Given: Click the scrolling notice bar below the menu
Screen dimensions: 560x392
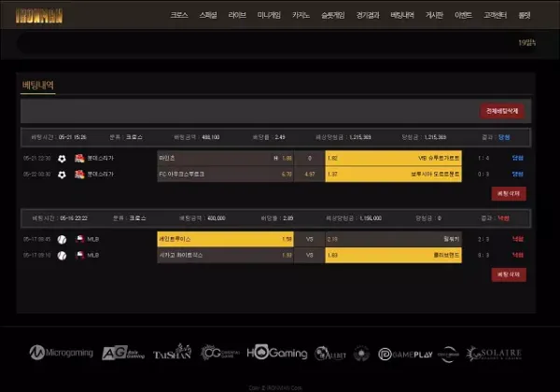Looking at the screenshot, I should (x=277, y=43).
